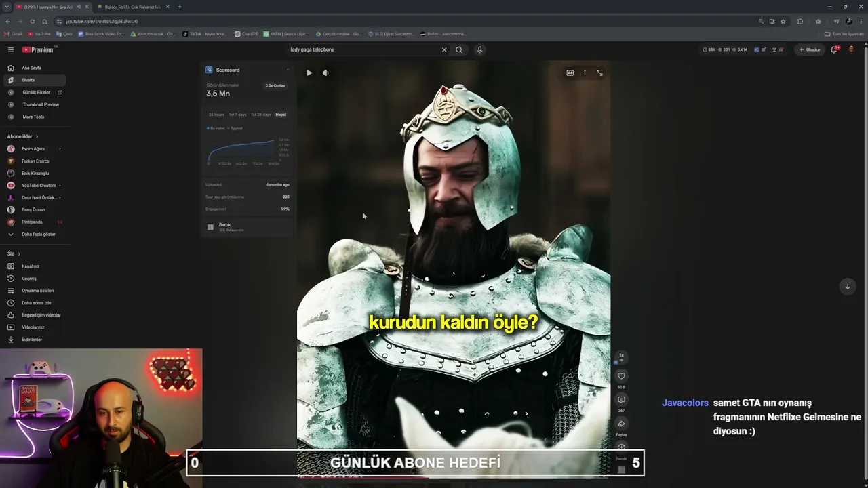Image resolution: width=868 pixels, height=488 pixels.
Task: Go back in browser history
Action: pos(7,21)
